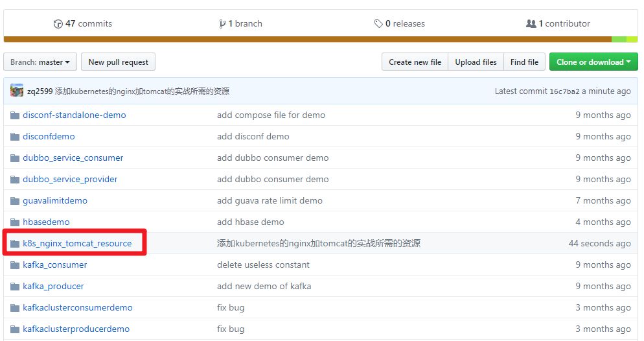Open 'fix bug' commit on kafkaclusterconsumerdemo row

[x=231, y=307]
